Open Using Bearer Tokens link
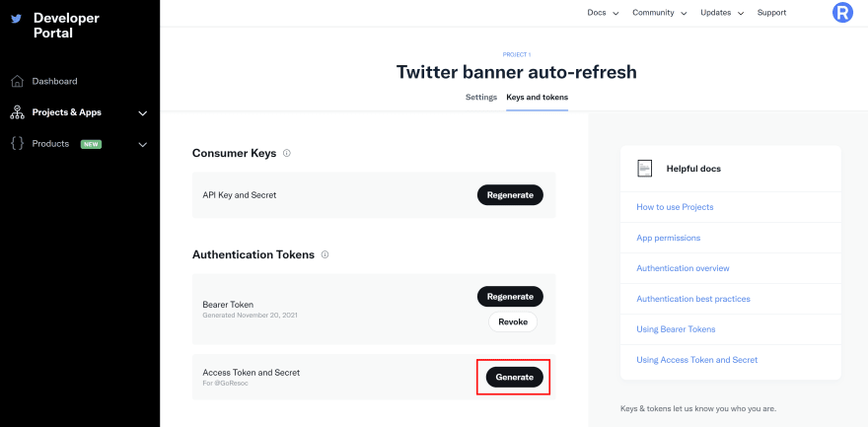The width and height of the screenshot is (868, 427). click(x=676, y=329)
